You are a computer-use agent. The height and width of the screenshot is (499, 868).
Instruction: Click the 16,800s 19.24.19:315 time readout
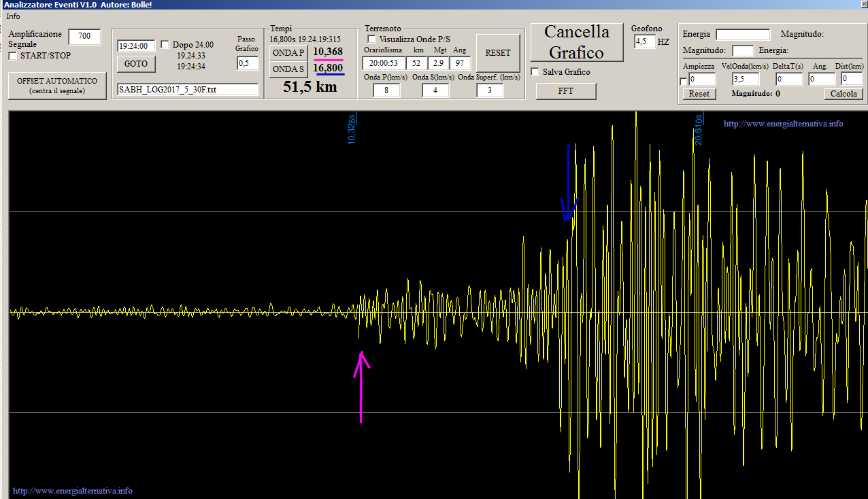click(x=305, y=39)
